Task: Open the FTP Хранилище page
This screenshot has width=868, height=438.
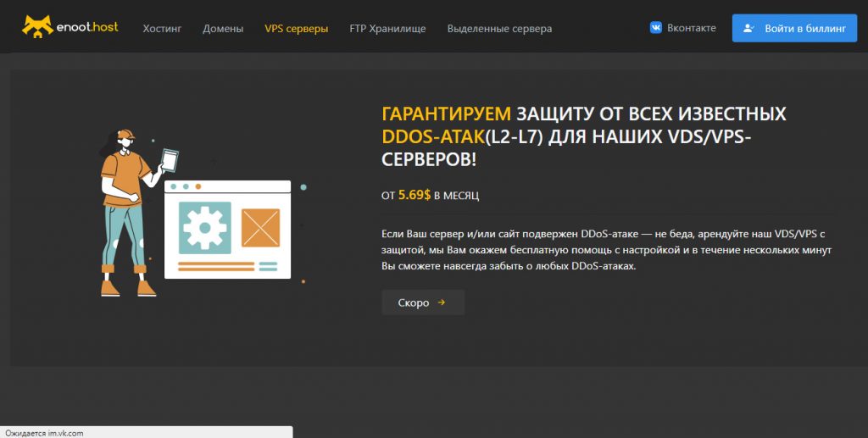Action: click(387, 28)
